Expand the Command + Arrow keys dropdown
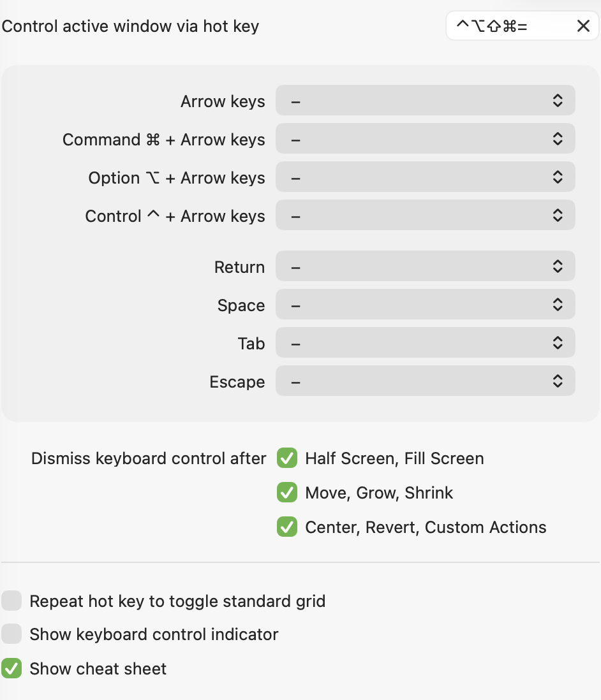The width and height of the screenshot is (601, 700). (x=425, y=139)
